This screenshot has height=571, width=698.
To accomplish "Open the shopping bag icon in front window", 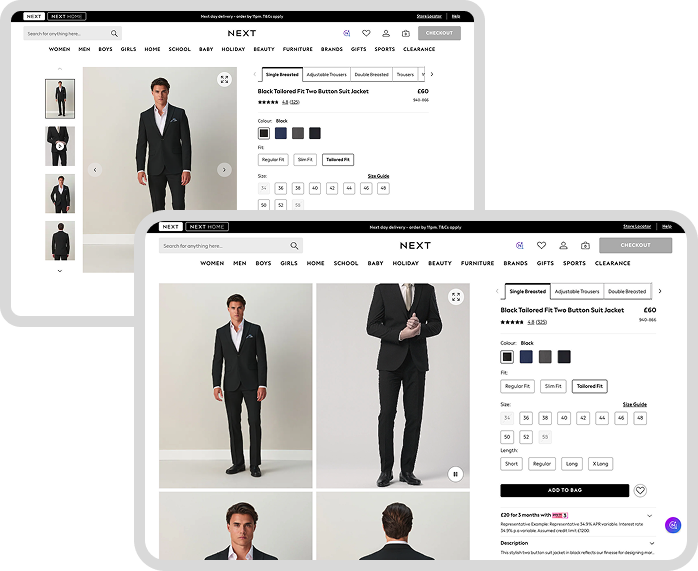I will (585, 245).
